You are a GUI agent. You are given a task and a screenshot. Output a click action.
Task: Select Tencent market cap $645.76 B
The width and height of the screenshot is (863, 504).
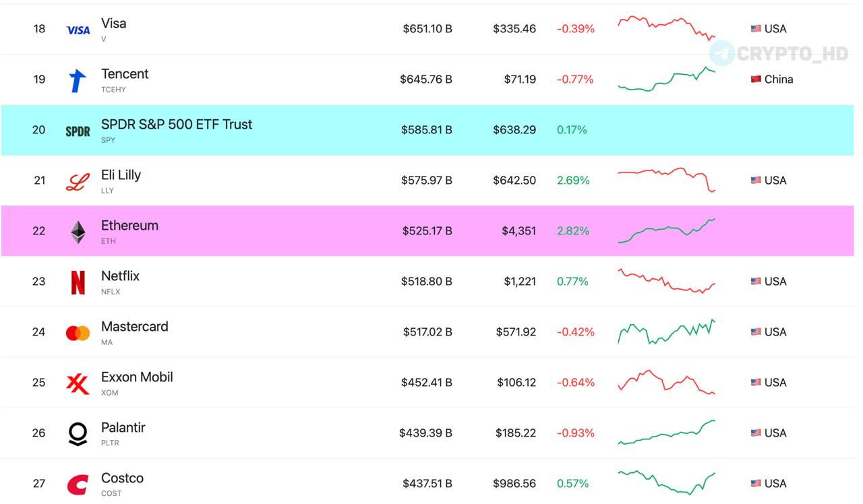coord(426,79)
